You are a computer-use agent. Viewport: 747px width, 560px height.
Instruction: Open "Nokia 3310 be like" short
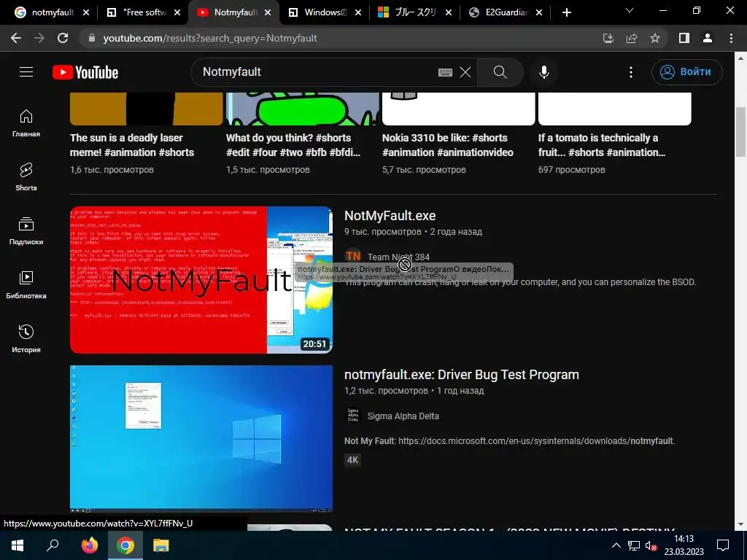click(x=448, y=145)
